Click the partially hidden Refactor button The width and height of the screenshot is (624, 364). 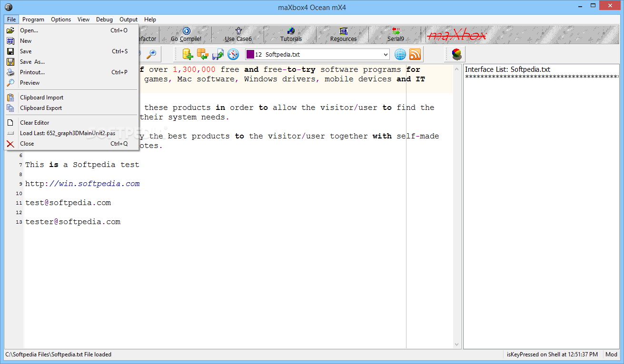pos(149,35)
